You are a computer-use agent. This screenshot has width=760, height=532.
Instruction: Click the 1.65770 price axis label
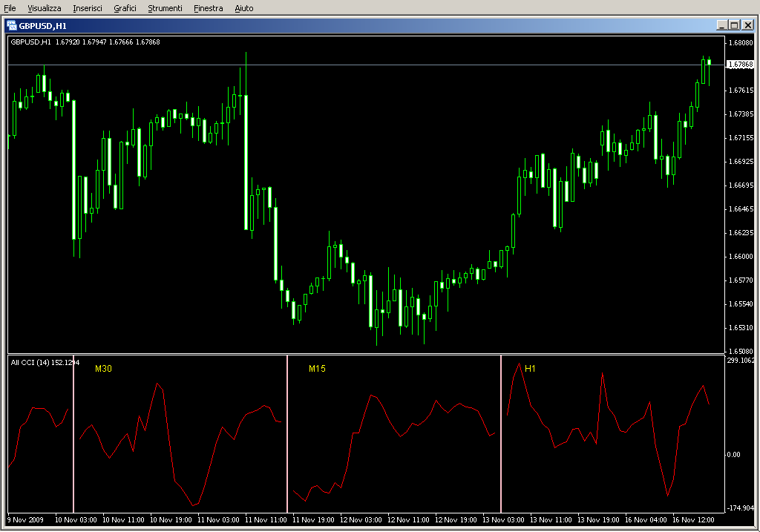pos(741,280)
